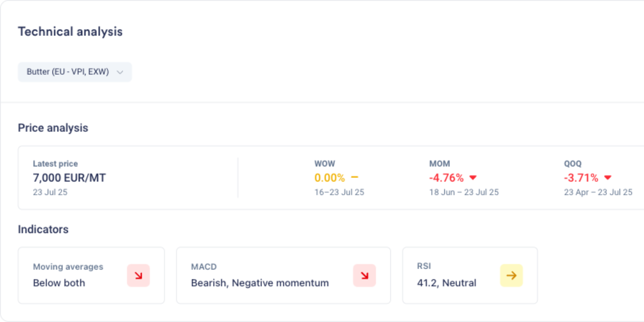
Task: Select the MACD Bearish indicator card
Action: (283, 275)
